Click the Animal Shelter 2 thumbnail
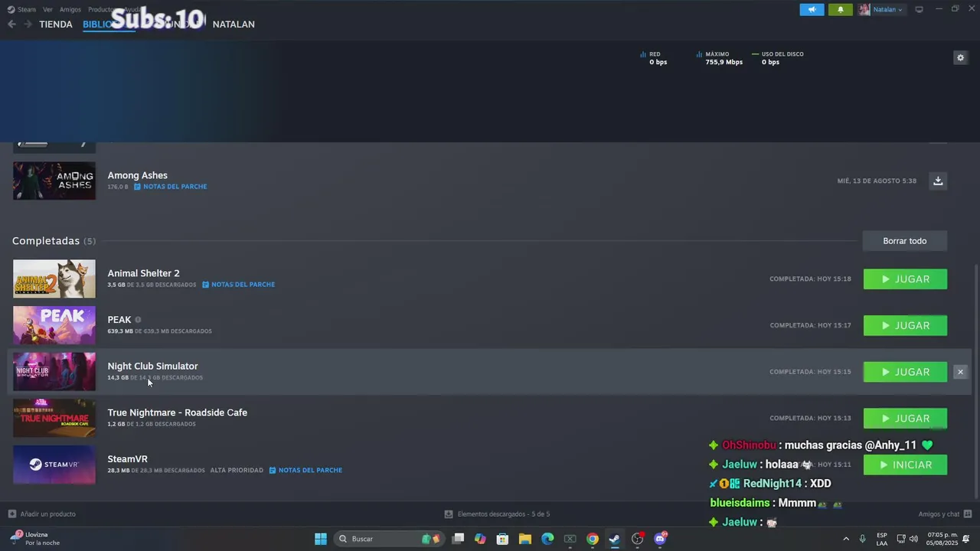This screenshot has width=980, height=551. (54, 279)
